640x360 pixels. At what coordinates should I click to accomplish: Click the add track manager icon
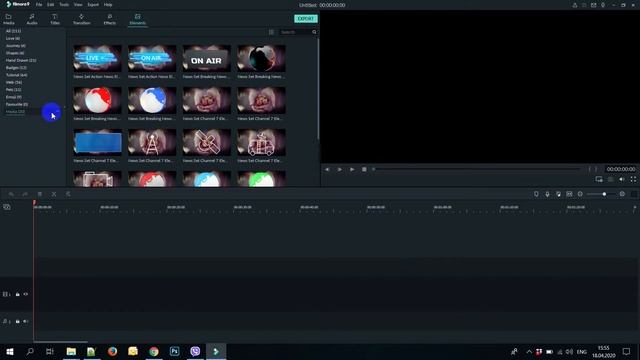7,207
